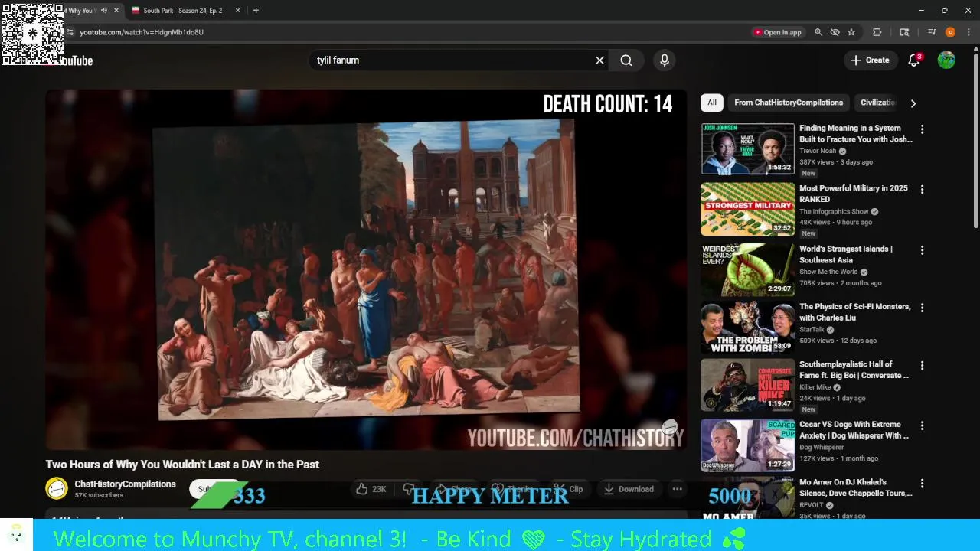Screen dimensions: 980x551
Task: Like the video with the 23K thumbs-up
Action: [371, 489]
